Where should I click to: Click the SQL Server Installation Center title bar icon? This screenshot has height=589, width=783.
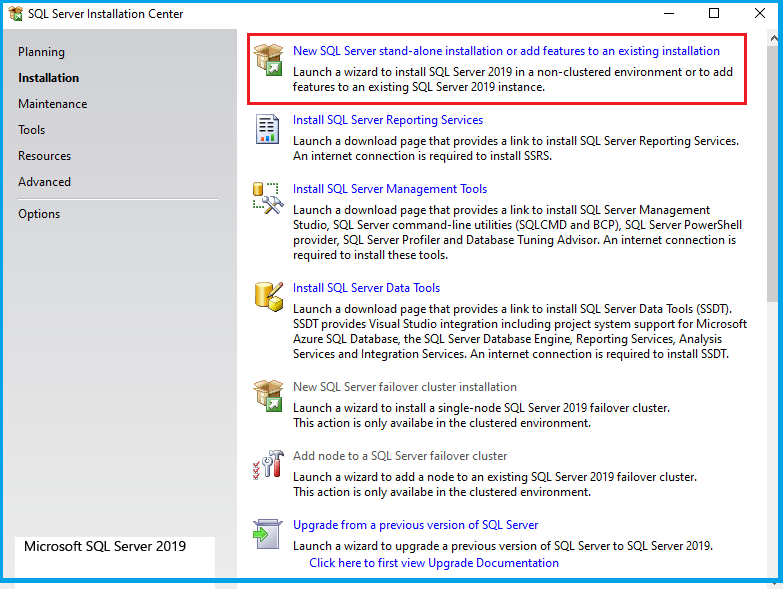tap(15, 14)
